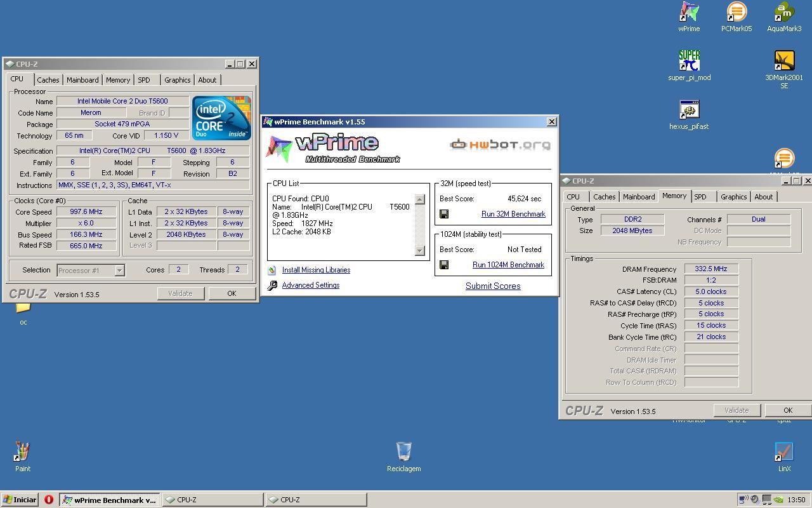Screen dimensions: 812x508
Task: Click the Intel Core 2 Duo logo in CPU-Z
Action: coord(221,118)
